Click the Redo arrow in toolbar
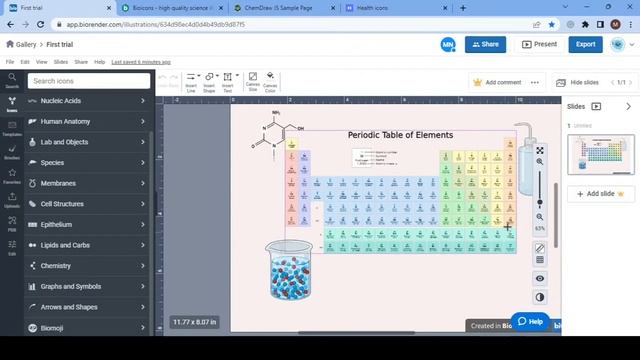640x360 pixels. point(174,78)
